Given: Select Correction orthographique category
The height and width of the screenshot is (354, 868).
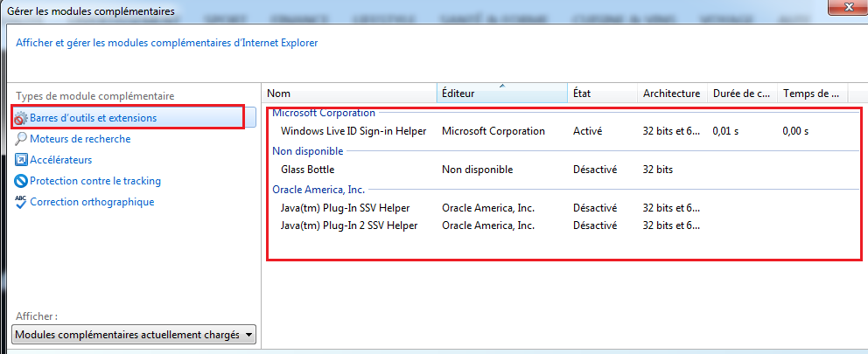Looking at the screenshot, I should pyautogui.click(x=92, y=202).
